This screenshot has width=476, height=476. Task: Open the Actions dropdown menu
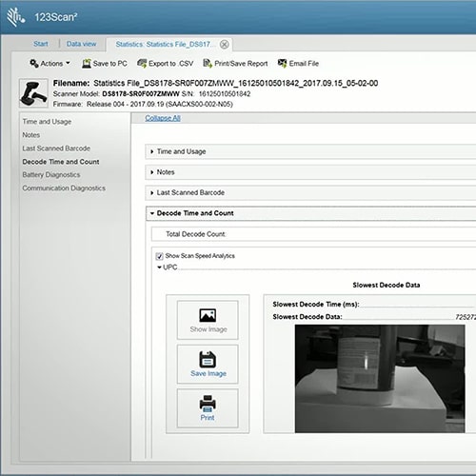pyautogui.click(x=50, y=64)
